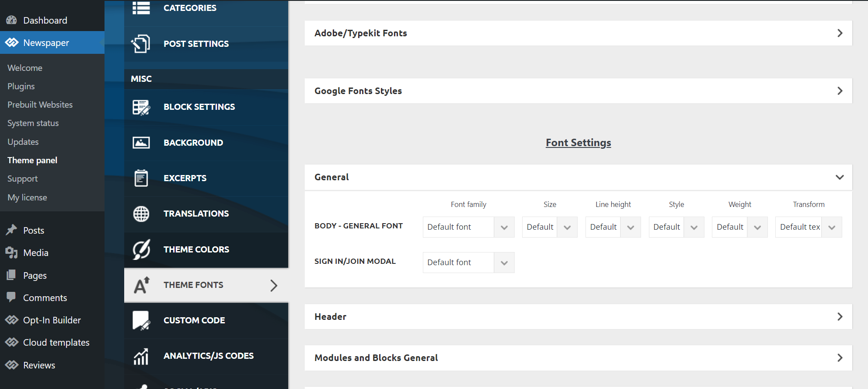Click the Font Settings heading link
Screen dimensions: 868x389
[x=578, y=143]
